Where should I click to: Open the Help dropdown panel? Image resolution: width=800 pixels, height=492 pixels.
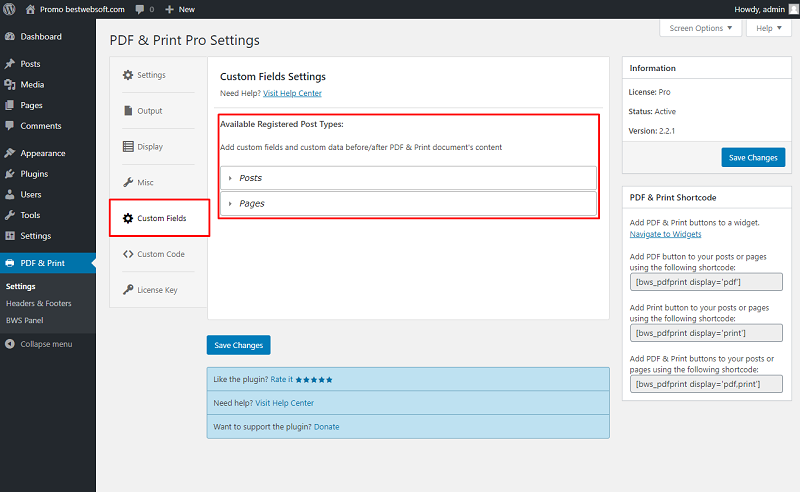point(768,28)
